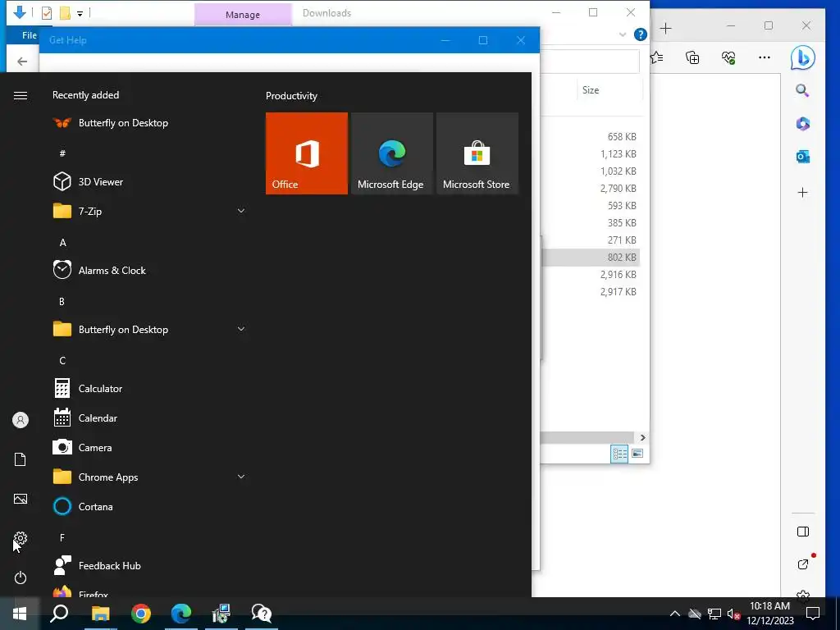The height and width of the screenshot is (630, 840).
Task: Select the 658 KB file row
Action: pos(591,137)
